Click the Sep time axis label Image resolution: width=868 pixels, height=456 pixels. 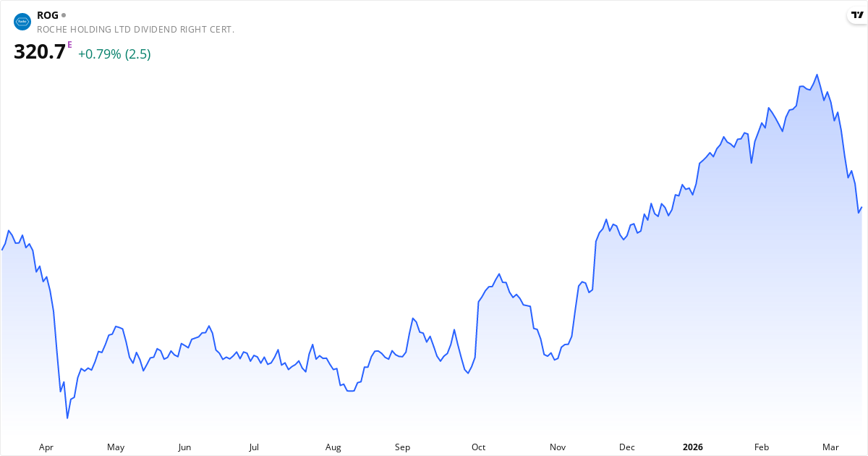tap(402, 447)
